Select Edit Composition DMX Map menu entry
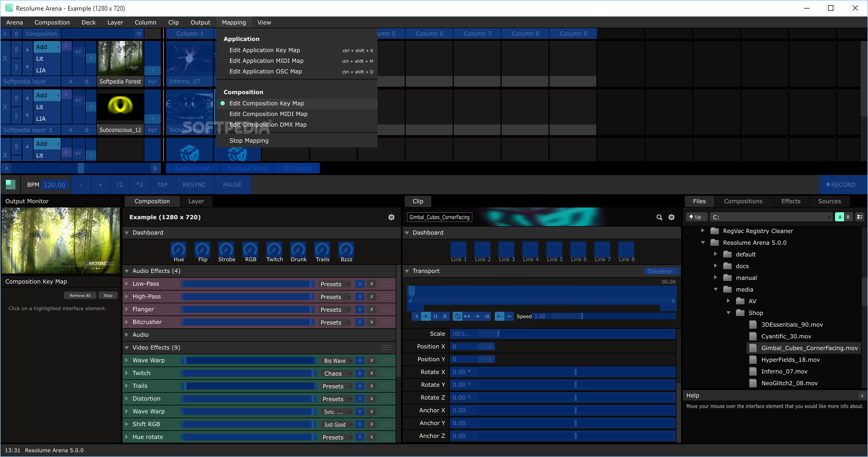Viewport: 868px width, 457px height. click(297, 124)
